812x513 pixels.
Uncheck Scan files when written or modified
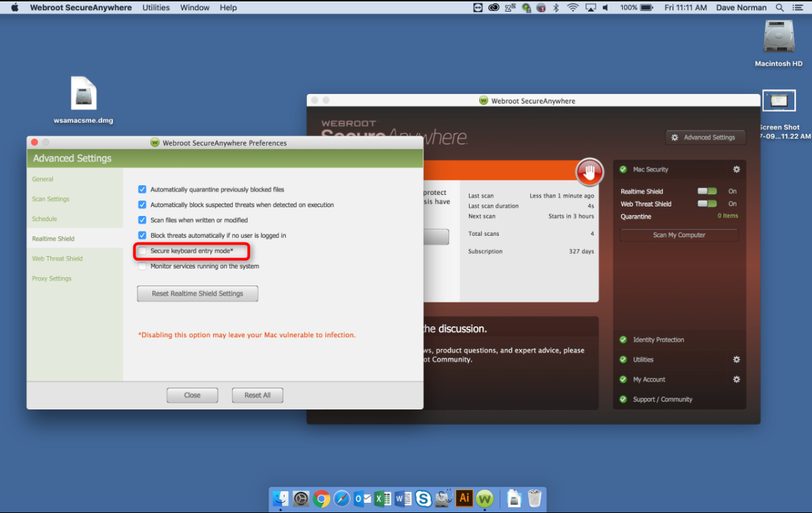[x=142, y=219]
